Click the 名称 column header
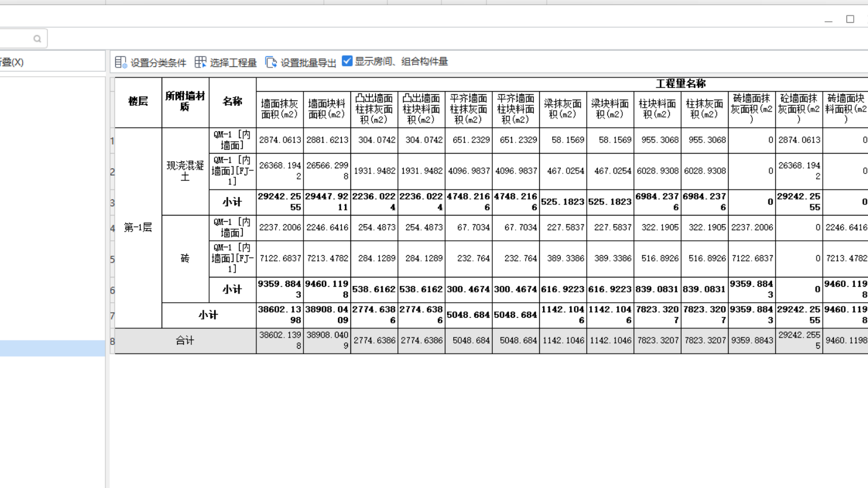This screenshot has width=868, height=488. pyautogui.click(x=232, y=102)
